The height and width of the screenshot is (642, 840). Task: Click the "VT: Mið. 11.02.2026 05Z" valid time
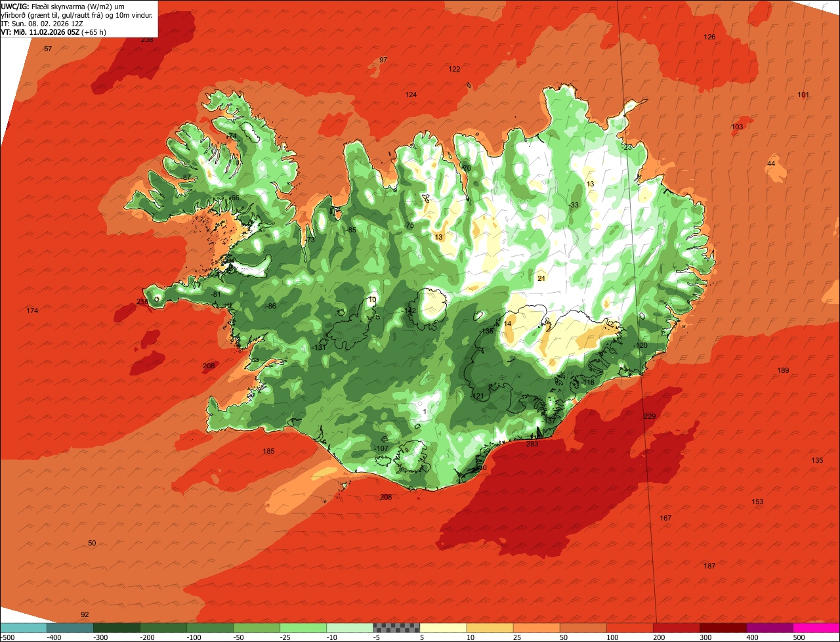coord(41,32)
